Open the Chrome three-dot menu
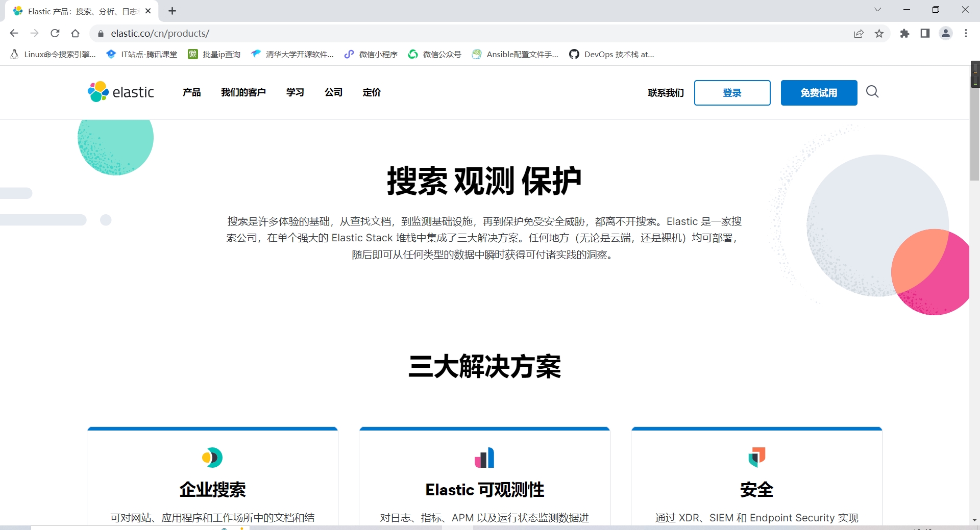980x530 pixels. tap(966, 34)
